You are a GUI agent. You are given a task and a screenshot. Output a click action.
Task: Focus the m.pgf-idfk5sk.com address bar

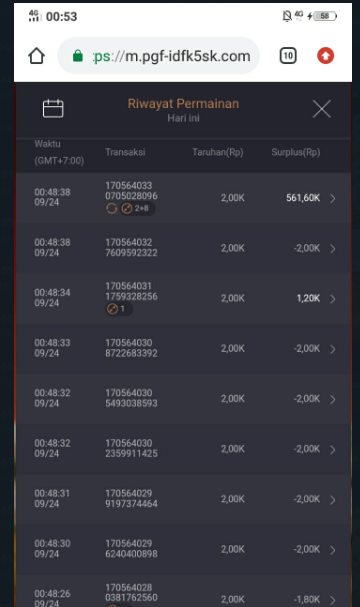pyautogui.click(x=159, y=56)
